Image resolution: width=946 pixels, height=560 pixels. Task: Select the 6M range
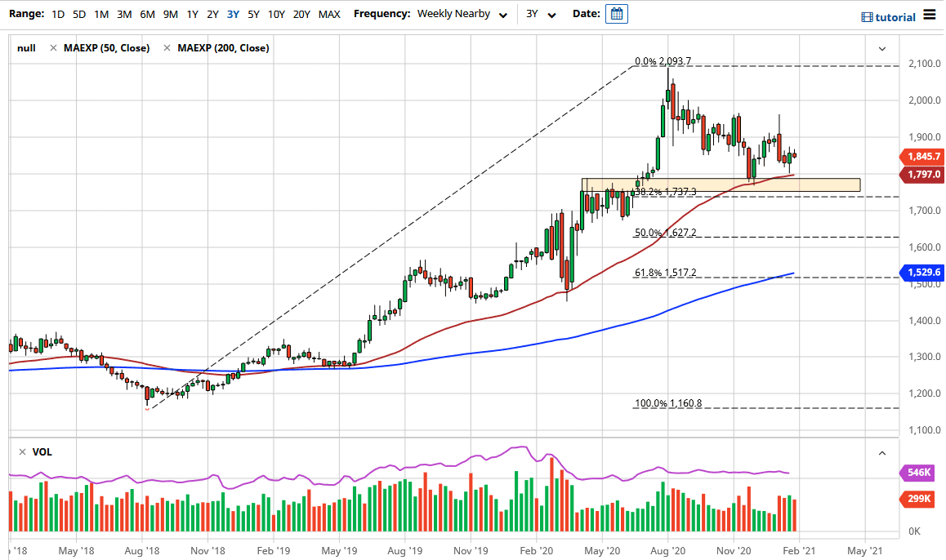point(147,14)
